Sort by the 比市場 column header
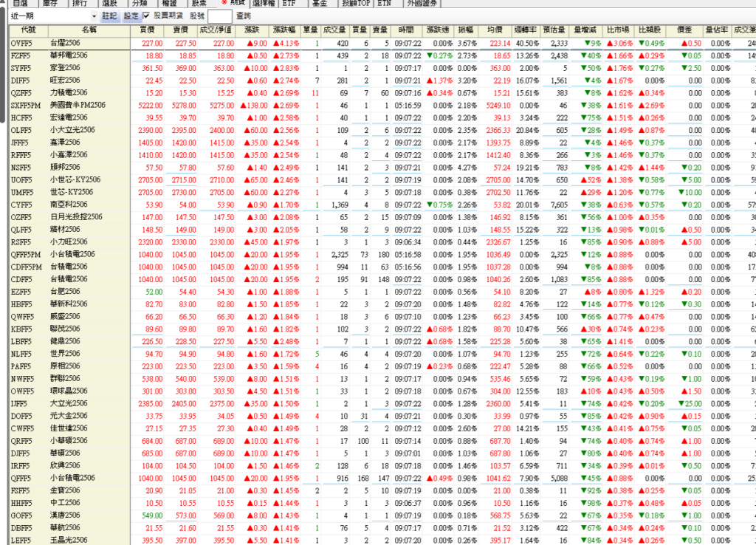The height and width of the screenshot is (545, 756). (x=618, y=30)
